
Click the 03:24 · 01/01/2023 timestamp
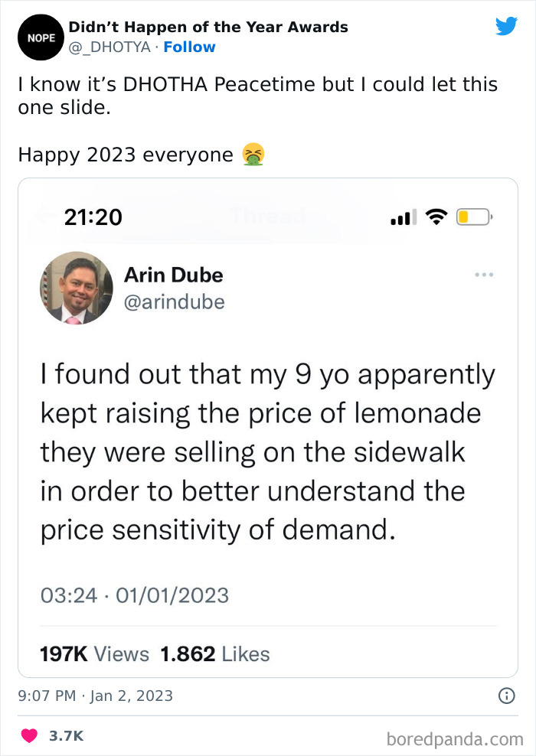(x=134, y=595)
